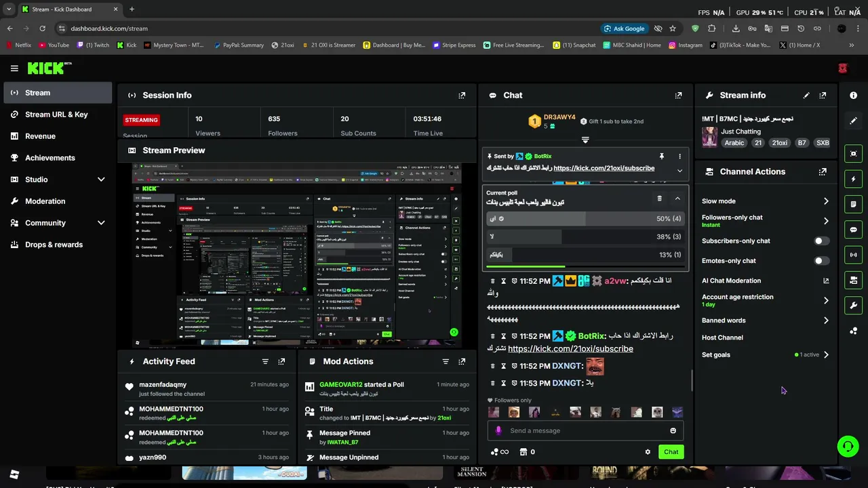Select Stream in the sidebar
The image size is (868, 488).
point(58,93)
